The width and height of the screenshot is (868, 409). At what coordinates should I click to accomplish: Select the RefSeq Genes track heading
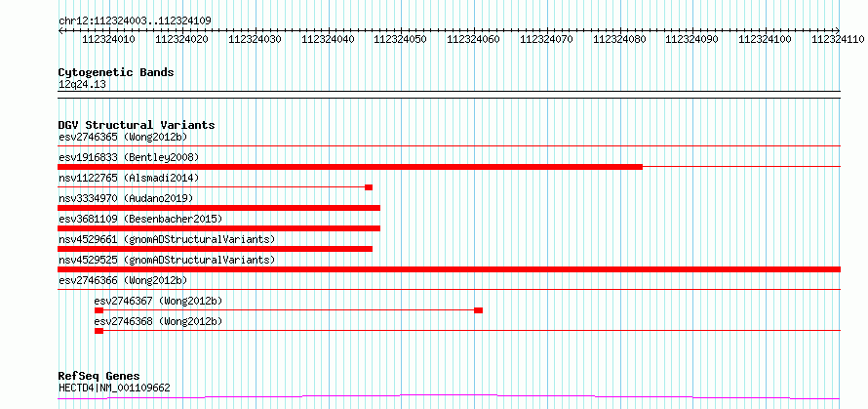(99, 377)
